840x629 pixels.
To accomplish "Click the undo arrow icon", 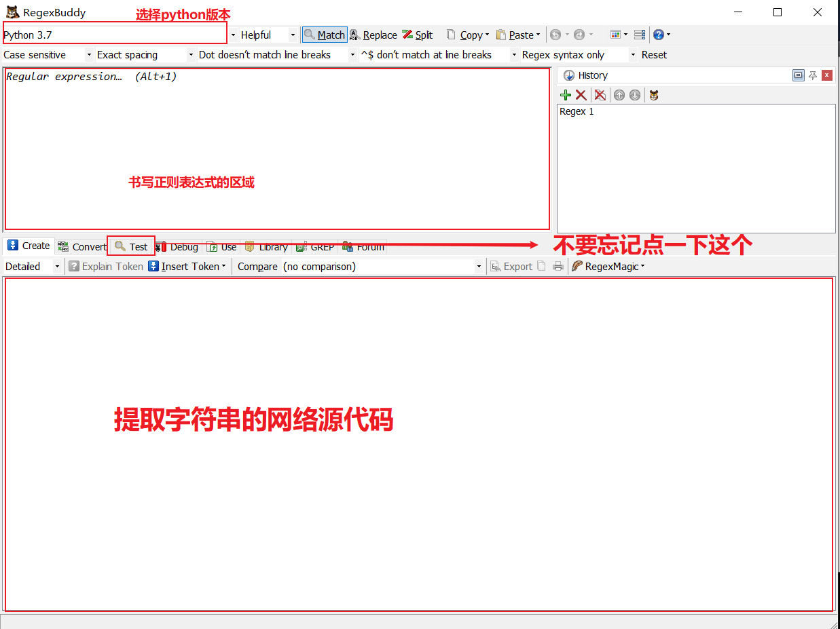I will pyautogui.click(x=555, y=35).
